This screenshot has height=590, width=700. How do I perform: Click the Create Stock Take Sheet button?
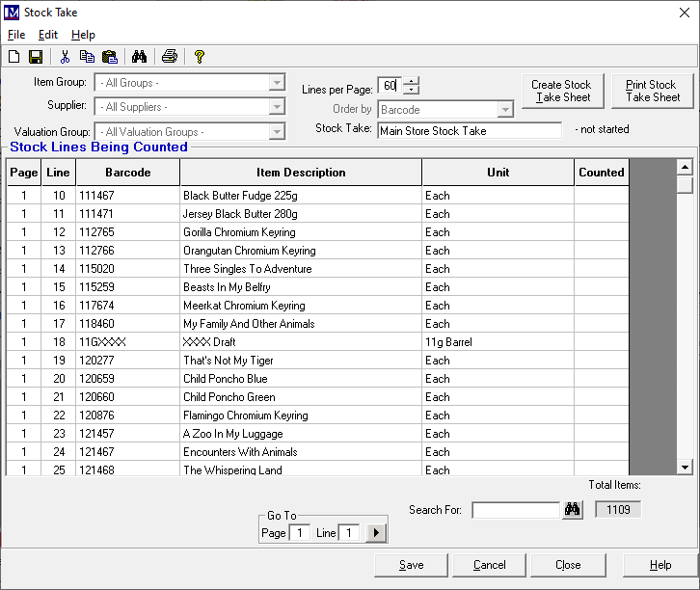tap(563, 91)
